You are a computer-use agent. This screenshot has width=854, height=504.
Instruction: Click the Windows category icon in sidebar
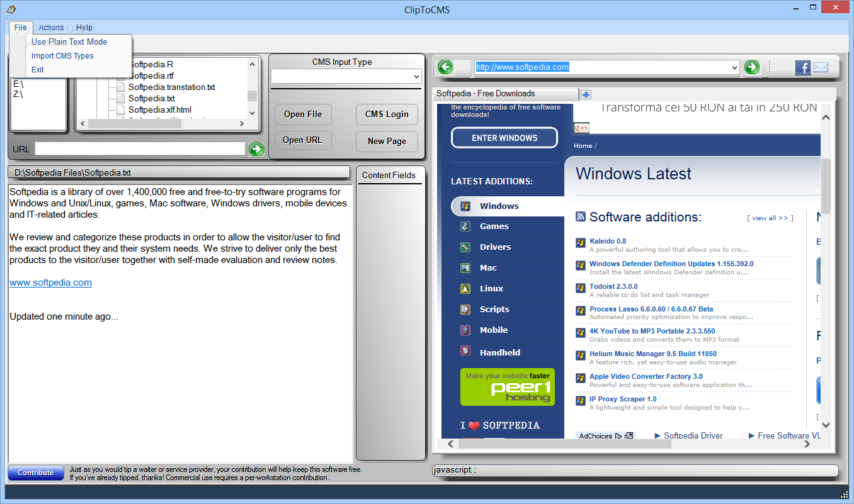tap(465, 206)
